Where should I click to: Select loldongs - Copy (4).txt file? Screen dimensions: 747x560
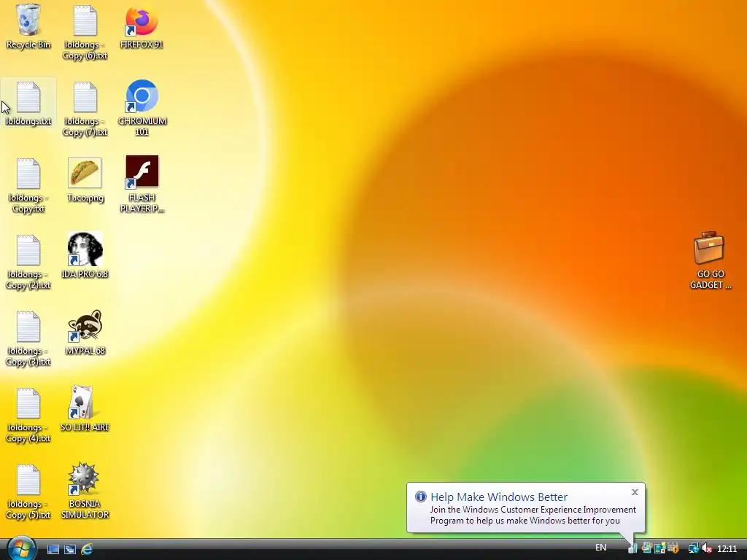(x=28, y=415)
